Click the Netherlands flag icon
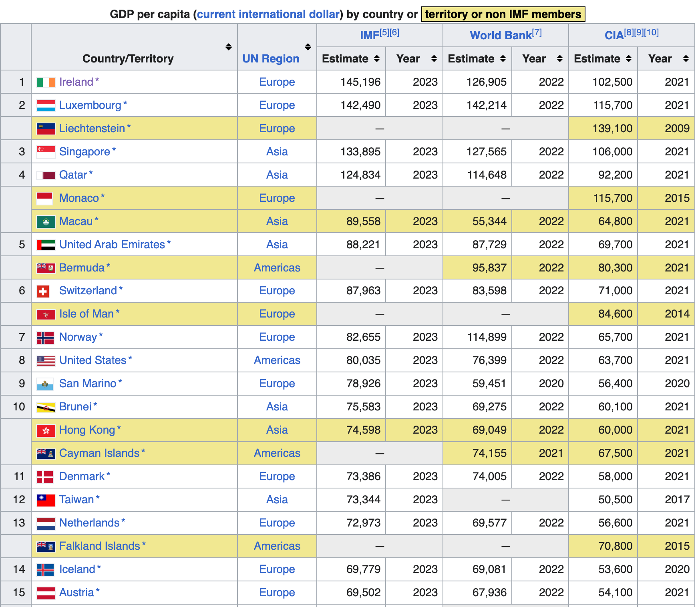700x607 pixels. click(46, 524)
